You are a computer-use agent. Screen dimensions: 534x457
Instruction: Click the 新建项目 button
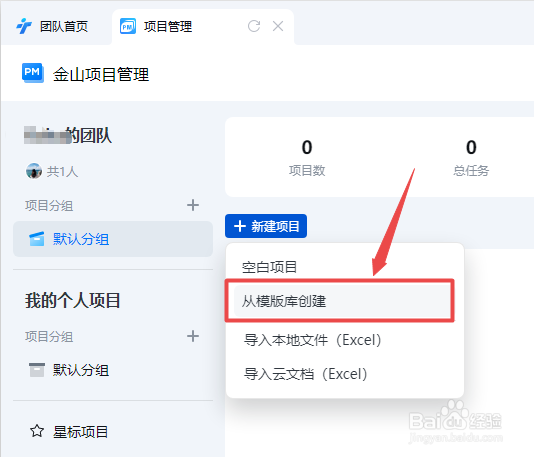point(266,226)
